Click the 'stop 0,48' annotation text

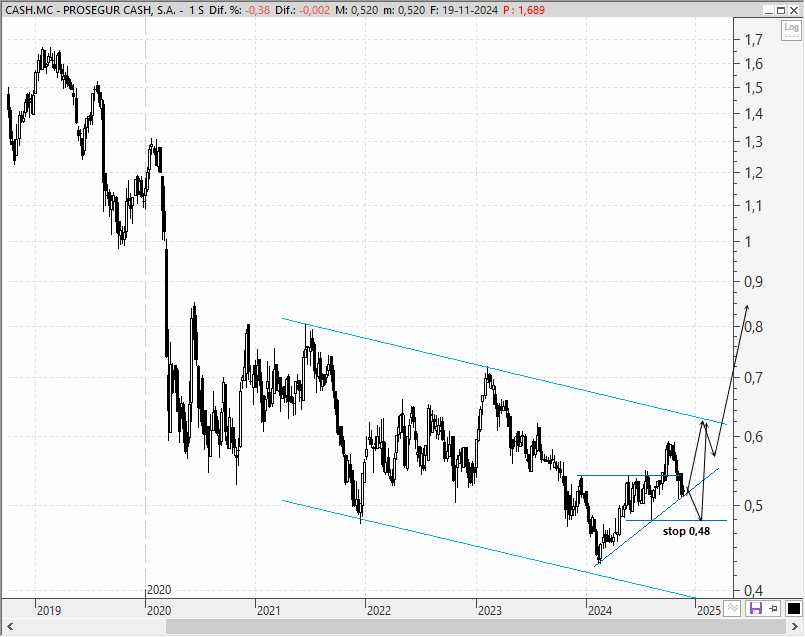686,531
